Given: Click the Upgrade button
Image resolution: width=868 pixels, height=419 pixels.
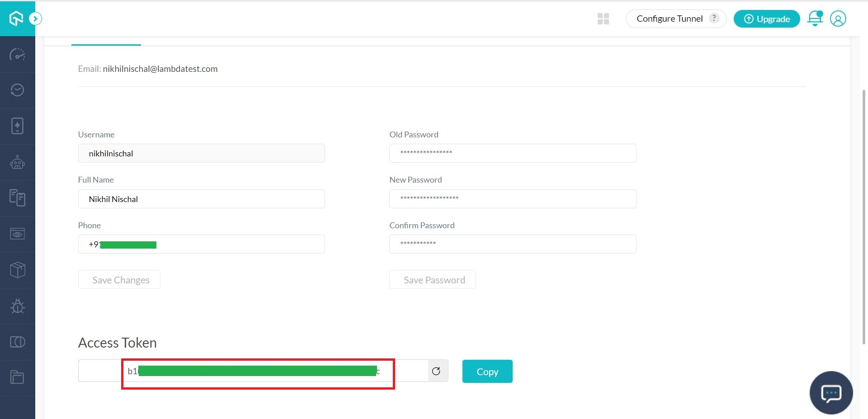Looking at the screenshot, I should 766,19.
